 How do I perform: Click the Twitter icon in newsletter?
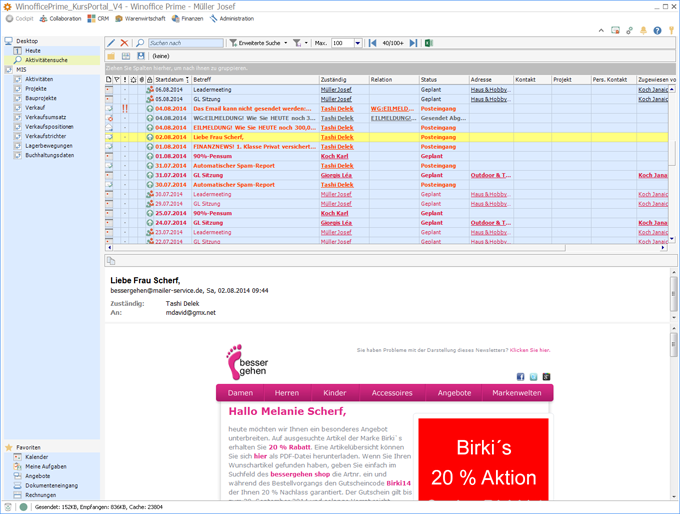coord(533,377)
